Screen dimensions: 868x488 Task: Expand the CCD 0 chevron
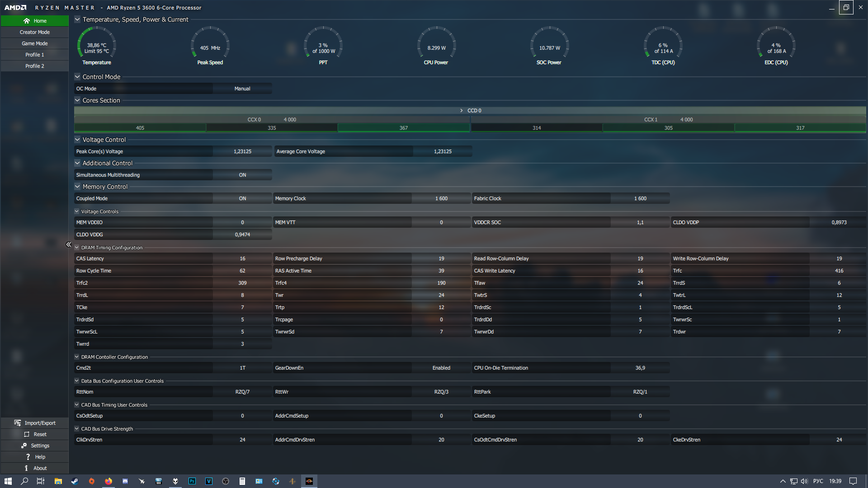[x=461, y=111]
